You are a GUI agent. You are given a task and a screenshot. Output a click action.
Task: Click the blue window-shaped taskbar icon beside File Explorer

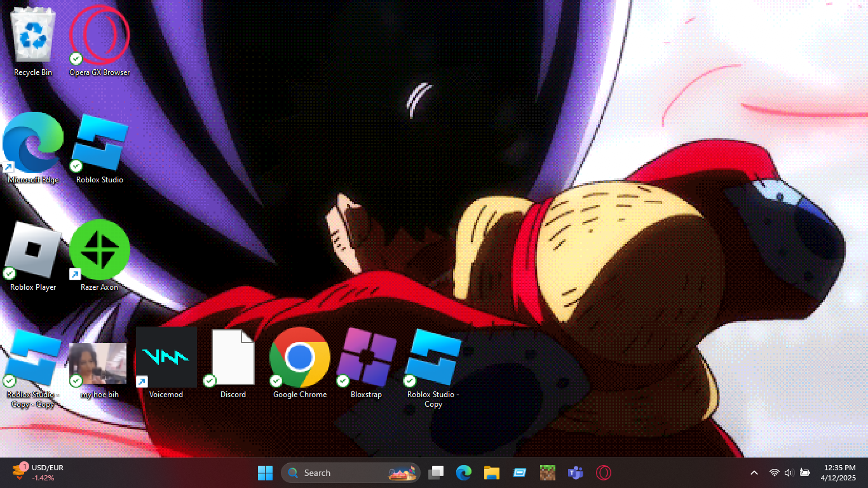click(520, 473)
